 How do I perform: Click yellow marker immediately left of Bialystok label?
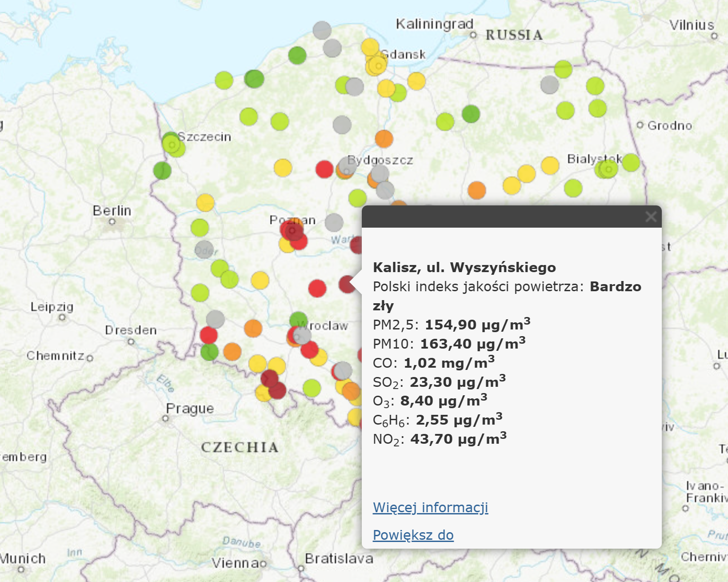point(550,165)
